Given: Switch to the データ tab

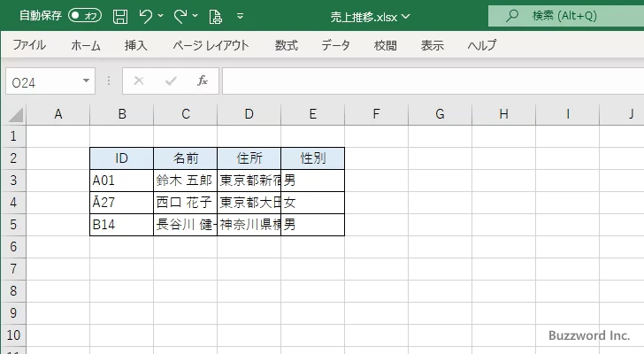Looking at the screenshot, I should tap(335, 45).
